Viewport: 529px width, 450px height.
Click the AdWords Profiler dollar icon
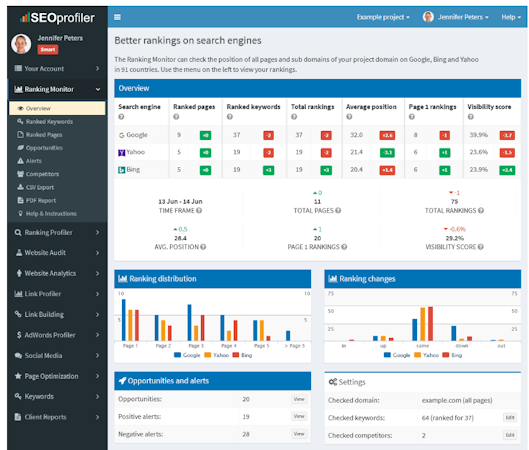coord(19,335)
